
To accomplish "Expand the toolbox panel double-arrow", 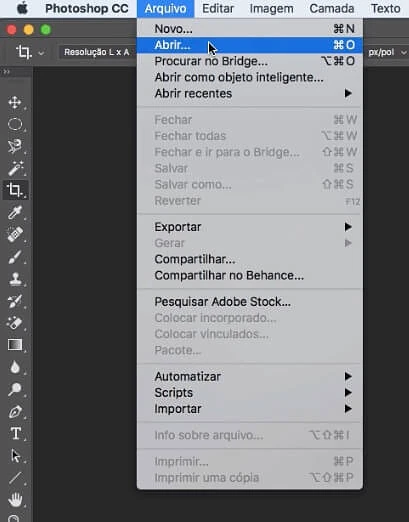I will [6, 71].
